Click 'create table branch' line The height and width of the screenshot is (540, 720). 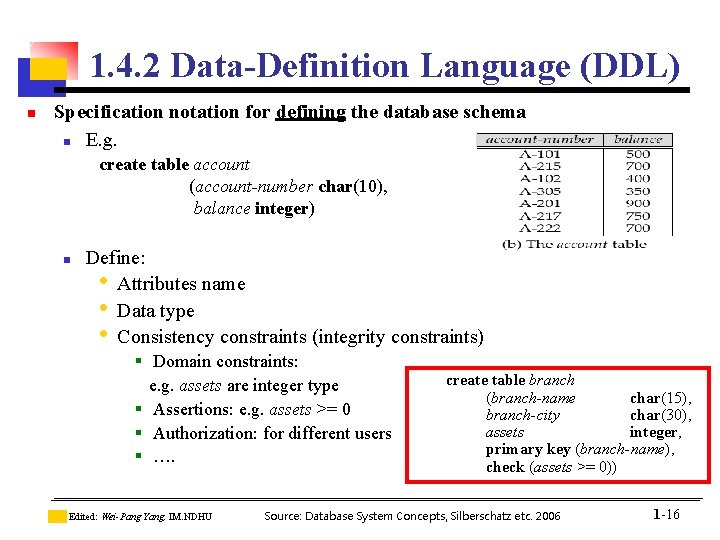(510, 380)
